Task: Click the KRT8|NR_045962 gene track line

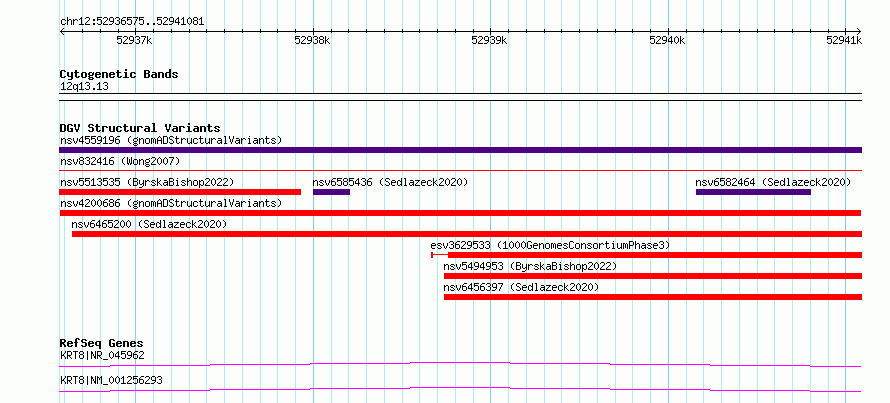Action: point(460,364)
